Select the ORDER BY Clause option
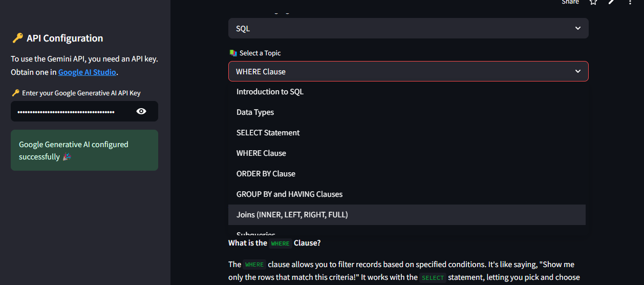The width and height of the screenshot is (644, 285). click(266, 174)
